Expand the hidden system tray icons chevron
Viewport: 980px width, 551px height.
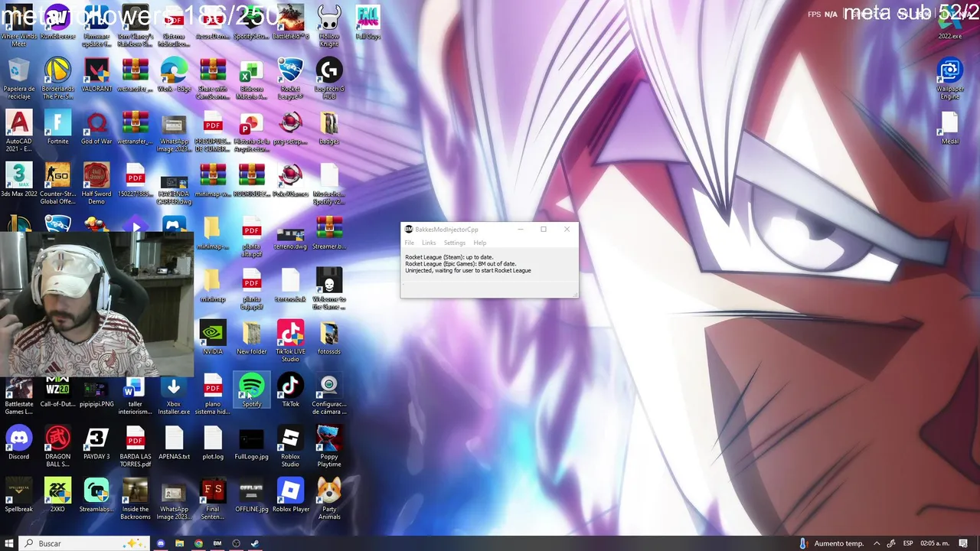[x=877, y=543]
